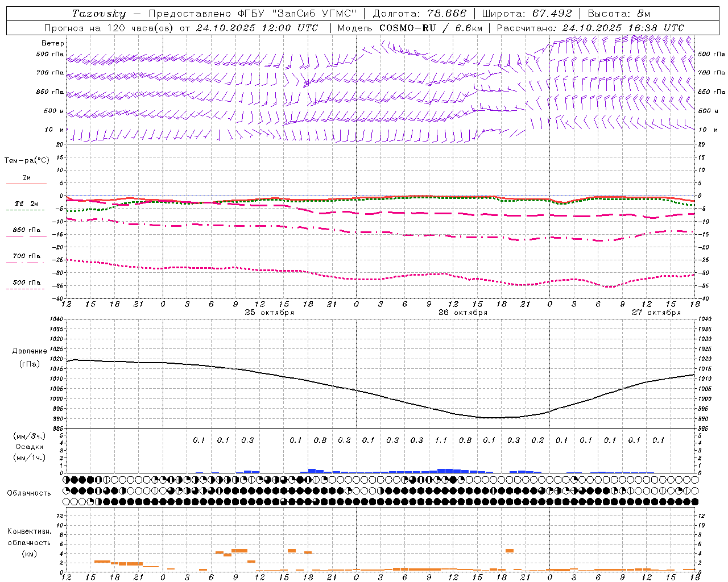Select the 1.1 precipitation value
The width and height of the screenshot is (728, 582).
441,440
